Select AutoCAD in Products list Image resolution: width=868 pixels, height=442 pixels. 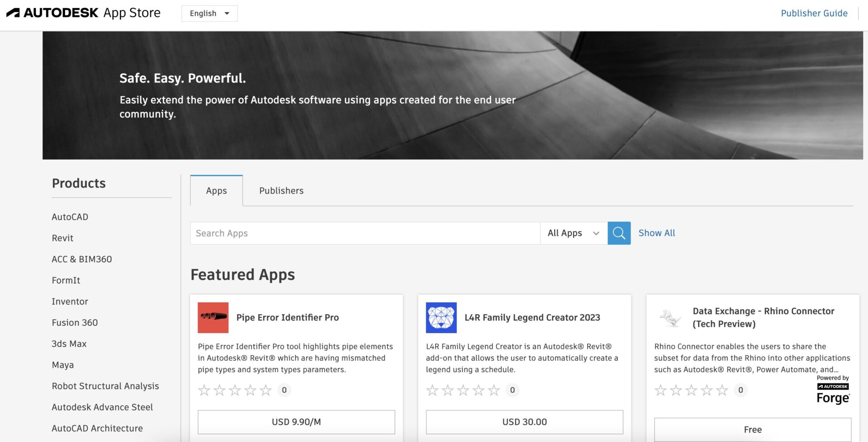click(x=70, y=217)
